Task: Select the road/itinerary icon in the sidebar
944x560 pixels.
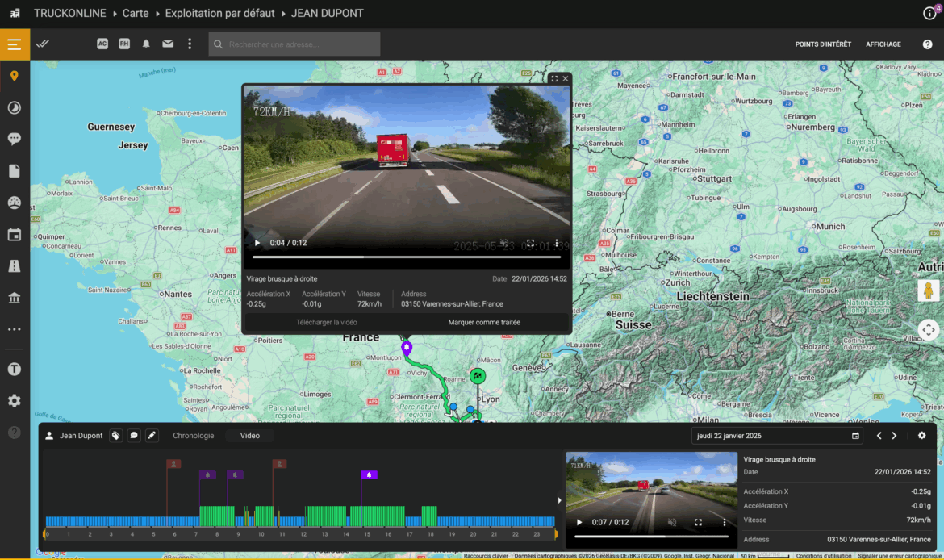Action: click(14, 266)
